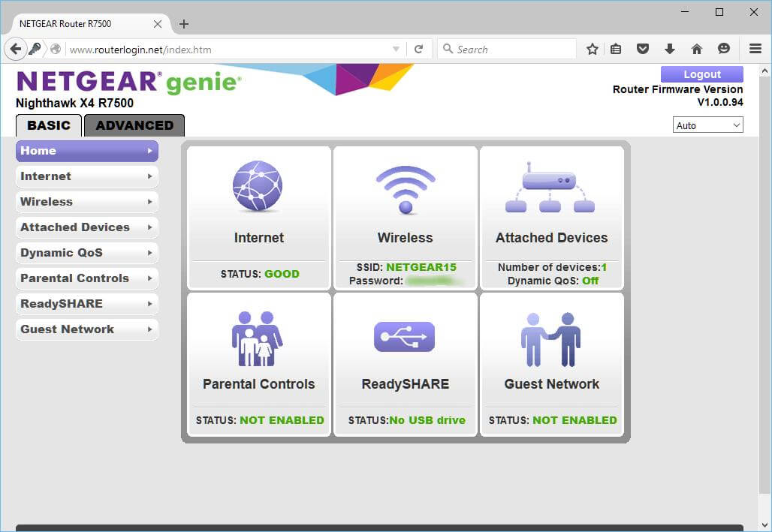Expand the Dynamic QoS sidebar item

point(87,253)
